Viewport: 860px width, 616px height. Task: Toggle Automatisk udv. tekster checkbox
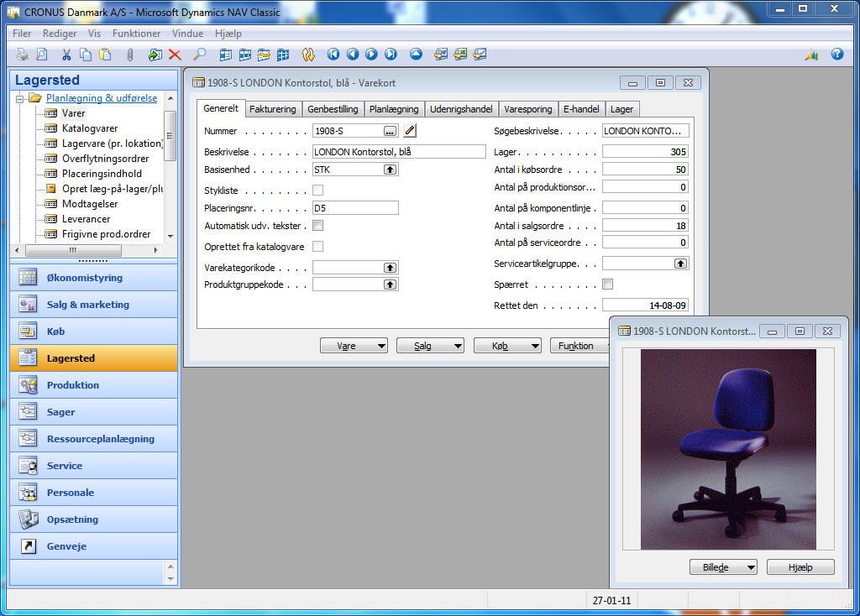click(317, 225)
